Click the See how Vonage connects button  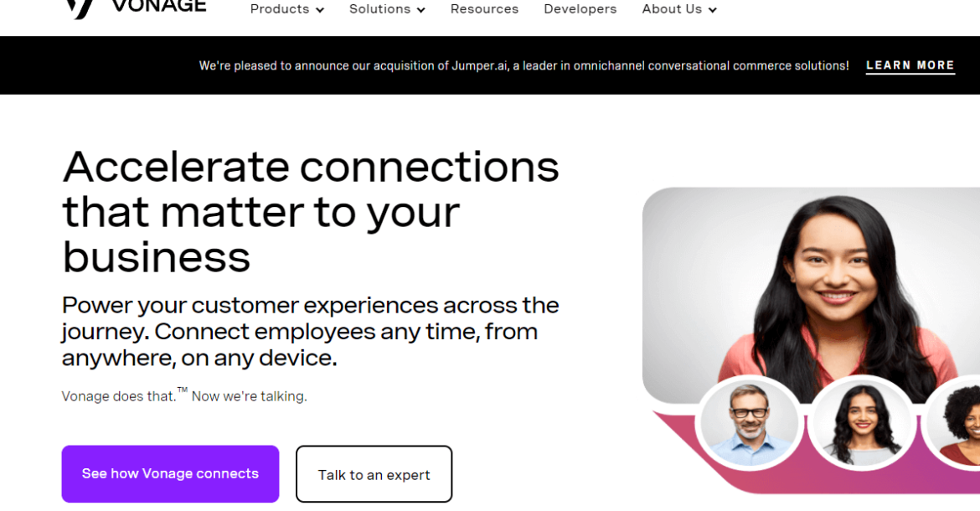[x=170, y=473]
